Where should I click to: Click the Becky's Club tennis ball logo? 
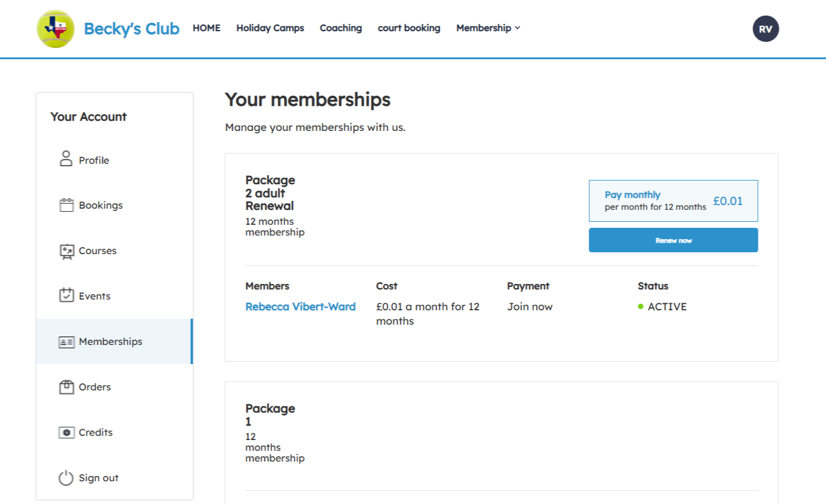[x=56, y=29]
